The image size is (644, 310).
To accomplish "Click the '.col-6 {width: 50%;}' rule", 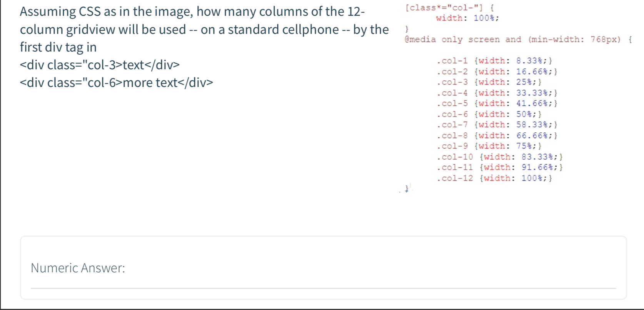I will coord(489,114).
